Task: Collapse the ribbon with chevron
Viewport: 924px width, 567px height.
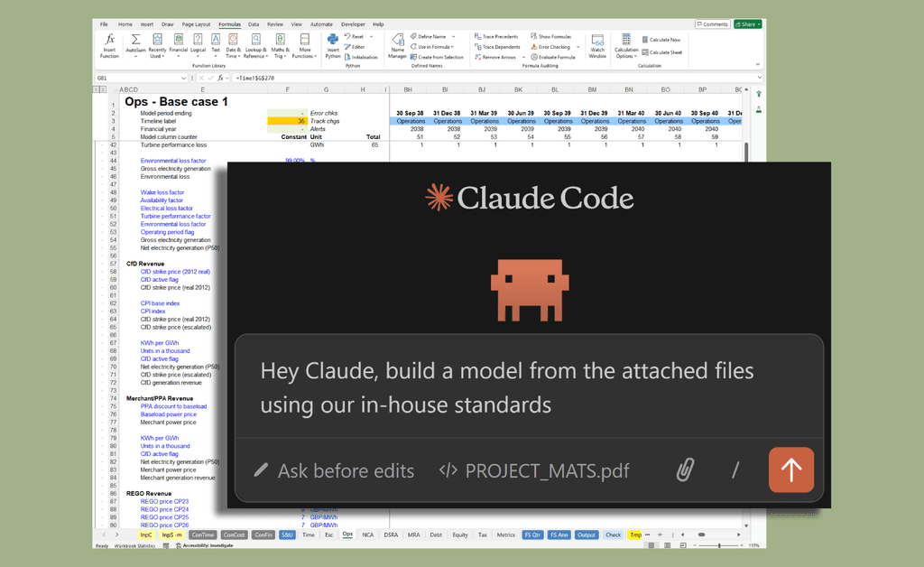Action: point(758,64)
